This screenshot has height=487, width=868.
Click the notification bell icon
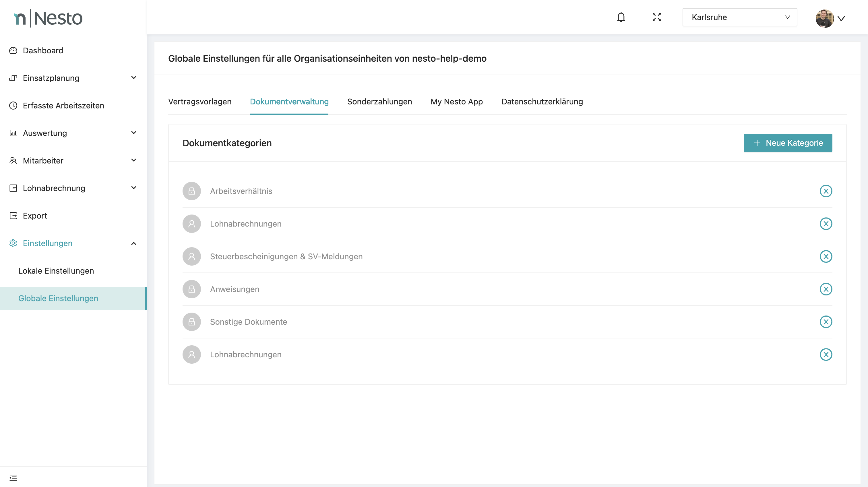pyautogui.click(x=621, y=17)
